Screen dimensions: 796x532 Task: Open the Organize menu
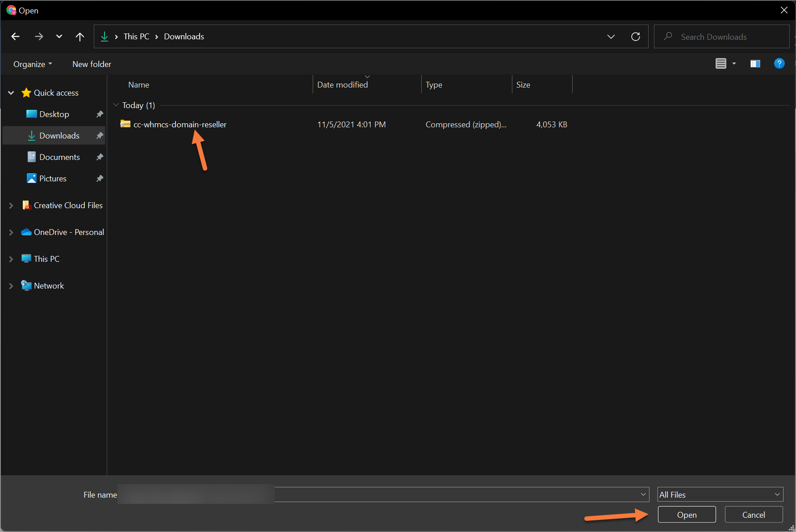pyautogui.click(x=33, y=64)
